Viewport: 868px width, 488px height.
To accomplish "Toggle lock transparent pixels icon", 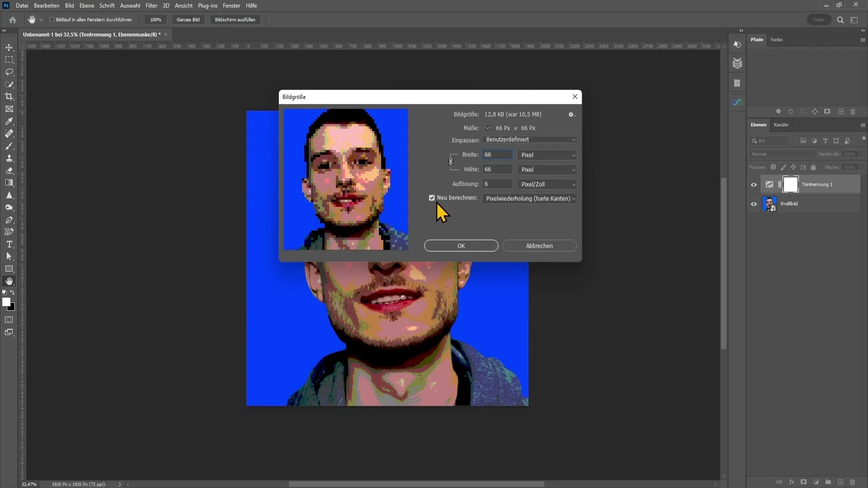I will click(773, 167).
